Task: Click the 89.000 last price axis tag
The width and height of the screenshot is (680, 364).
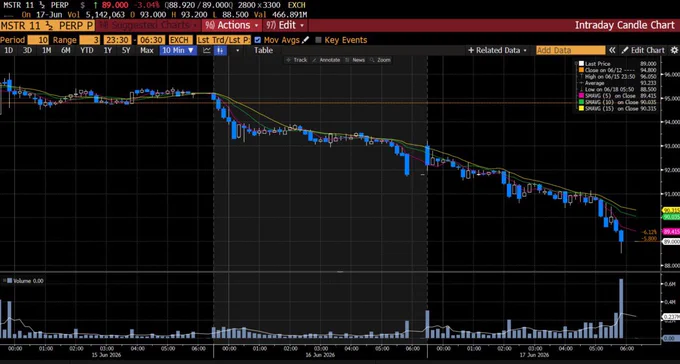Action: tap(671, 241)
